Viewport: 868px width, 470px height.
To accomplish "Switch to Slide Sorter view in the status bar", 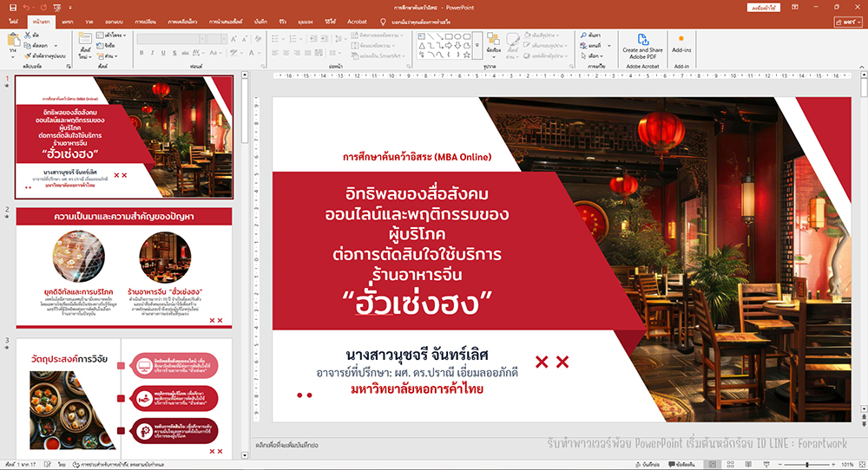I will (x=731, y=465).
